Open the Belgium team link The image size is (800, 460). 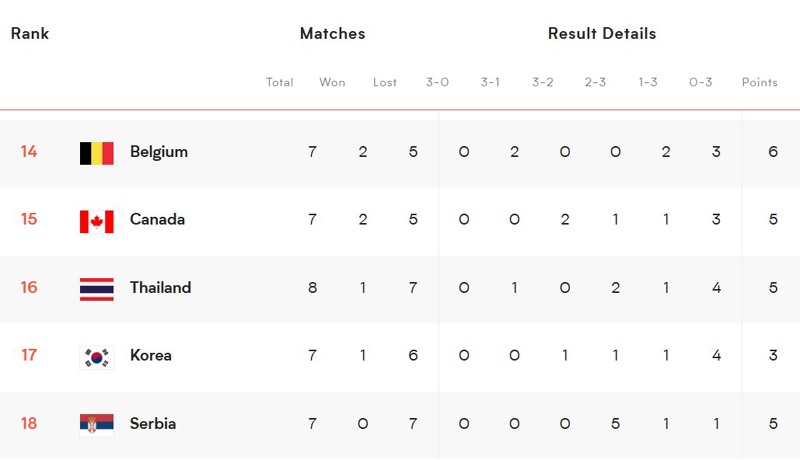[x=159, y=152]
